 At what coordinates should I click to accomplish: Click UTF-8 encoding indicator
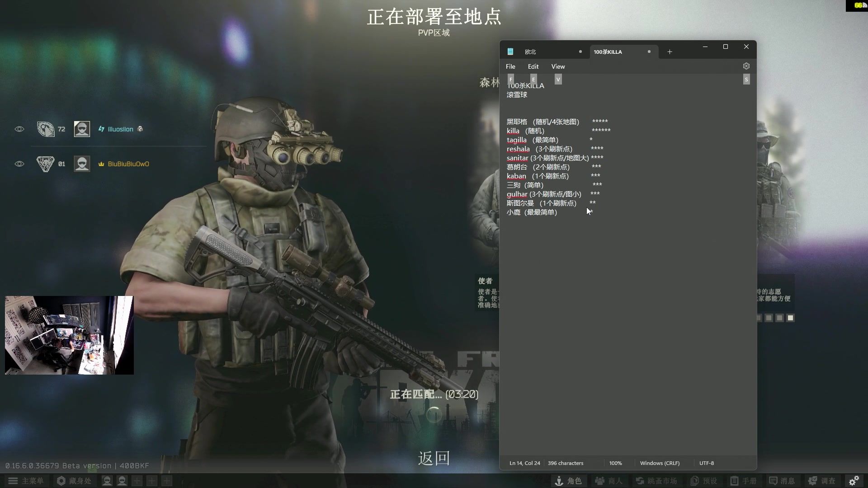[707, 463]
